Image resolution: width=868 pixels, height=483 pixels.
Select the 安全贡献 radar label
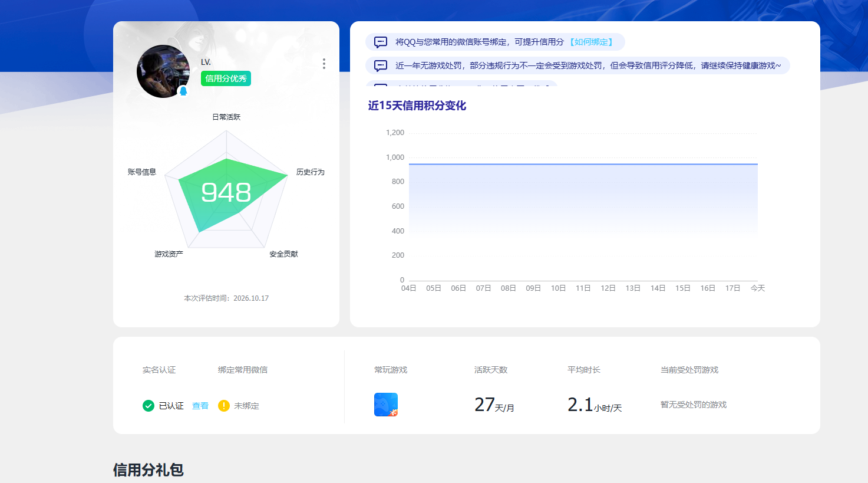[x=283, y=254]
